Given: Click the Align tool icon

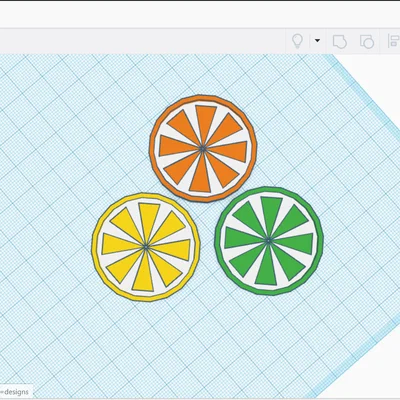Looking at the screenshot, I should pos(394,41).
